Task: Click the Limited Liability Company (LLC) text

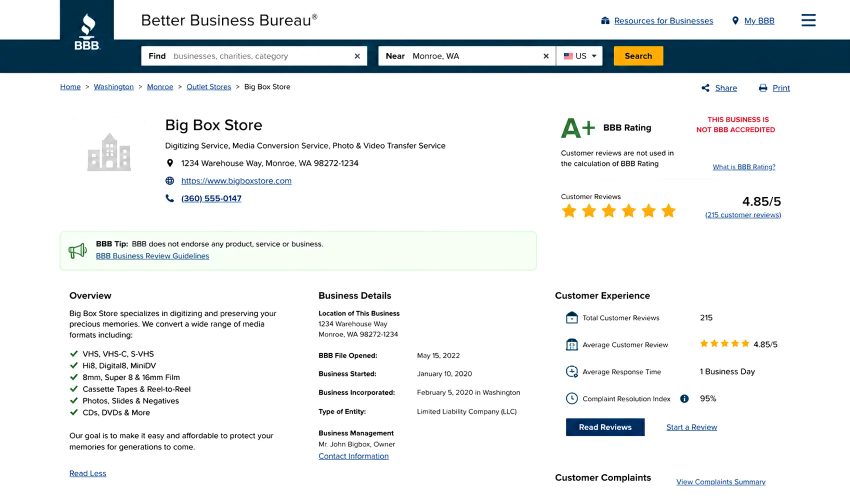Action: tap(467, 412)
